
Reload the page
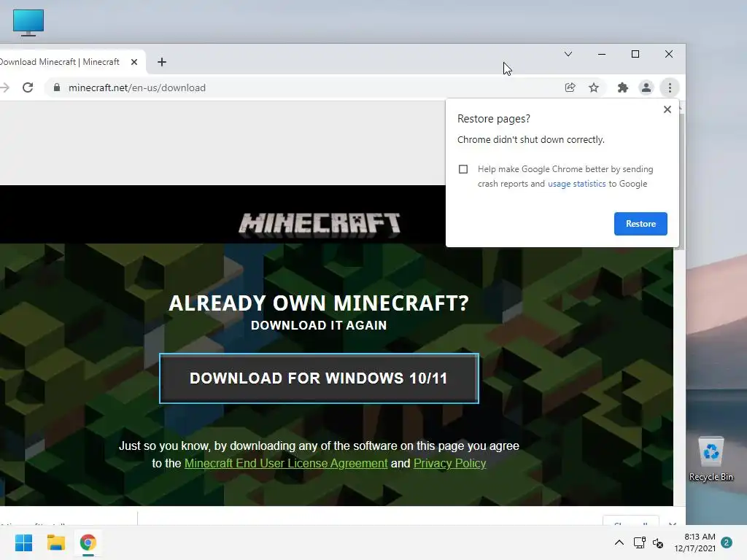28,87
